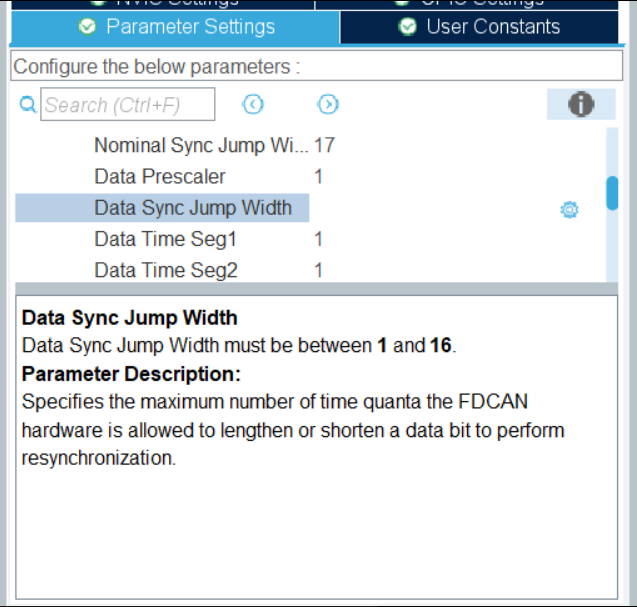Click the info icon button
Screen dimensions: 637x607
(581, 104)
